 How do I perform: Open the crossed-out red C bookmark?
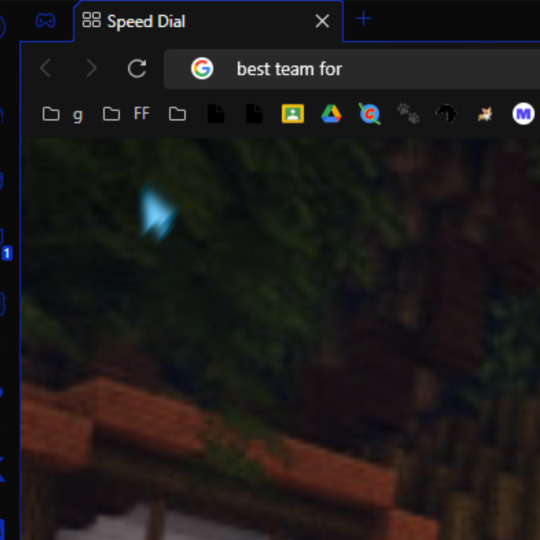[x=370, y=114]
